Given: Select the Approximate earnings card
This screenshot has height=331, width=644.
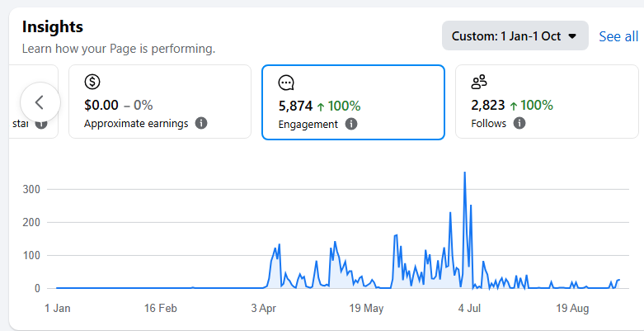Looking at the screenshot, I should [x=160, y=102].
